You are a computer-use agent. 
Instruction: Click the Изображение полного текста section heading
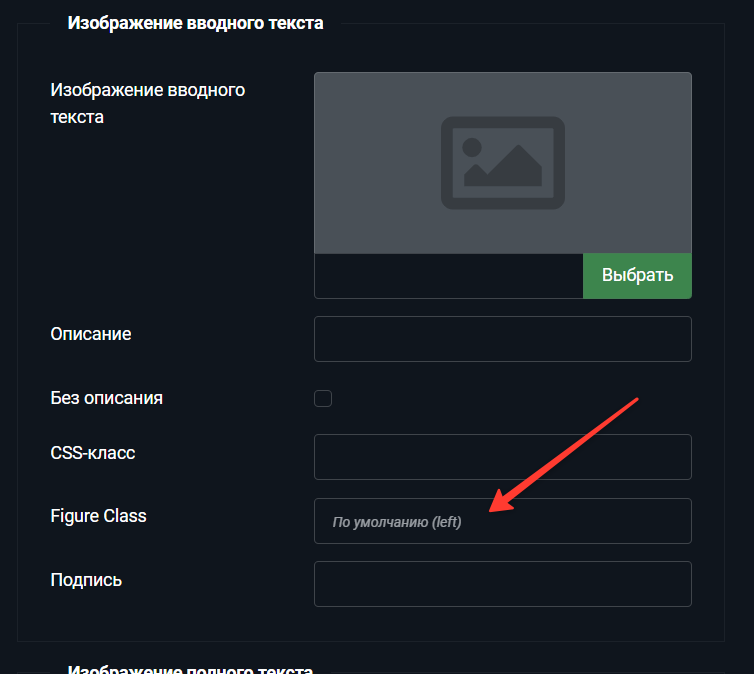pos(190,669)
